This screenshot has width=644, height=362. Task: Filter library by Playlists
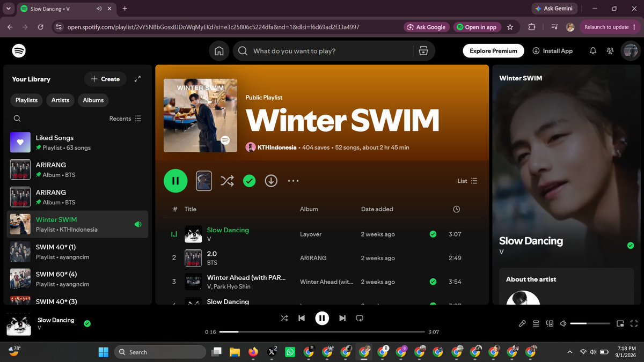(26, 100)
